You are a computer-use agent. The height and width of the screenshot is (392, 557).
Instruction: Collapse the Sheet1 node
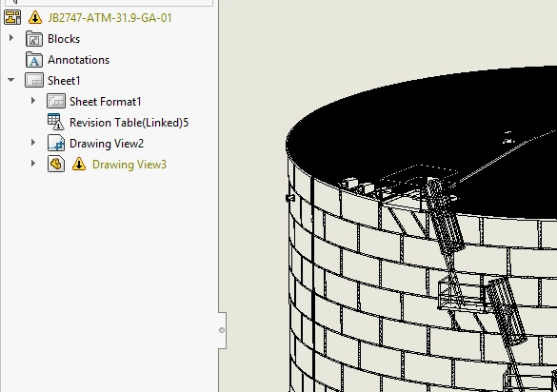[11, 80]
